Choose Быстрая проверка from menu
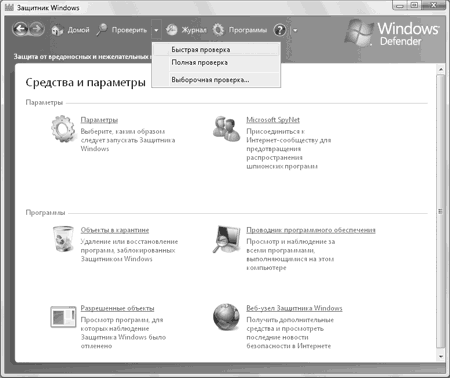This screenshot has width=450, height=378. coord(216,50)
